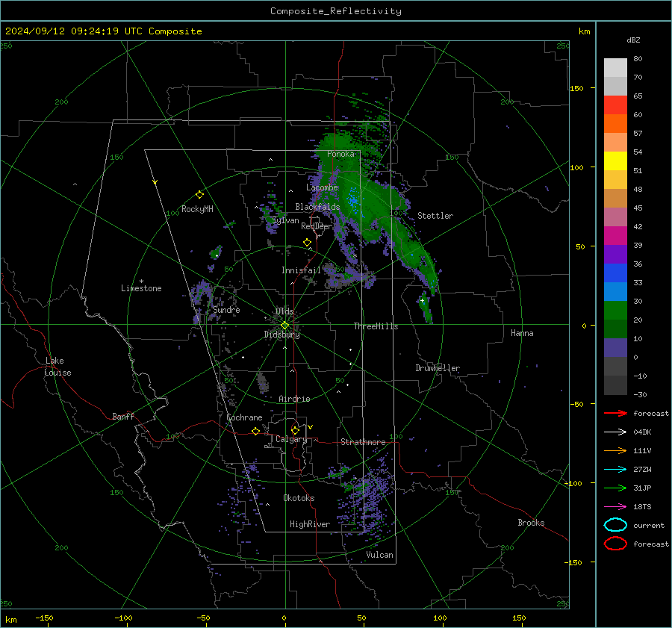
Task: Click the RockyMH label
Action: [x=197, y=209]
